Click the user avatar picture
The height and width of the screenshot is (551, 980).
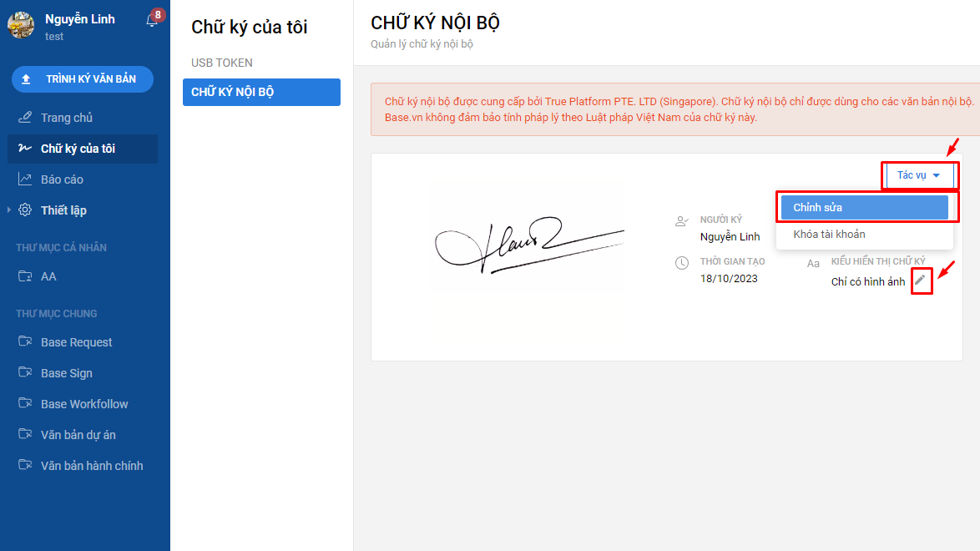coord(21,25)
